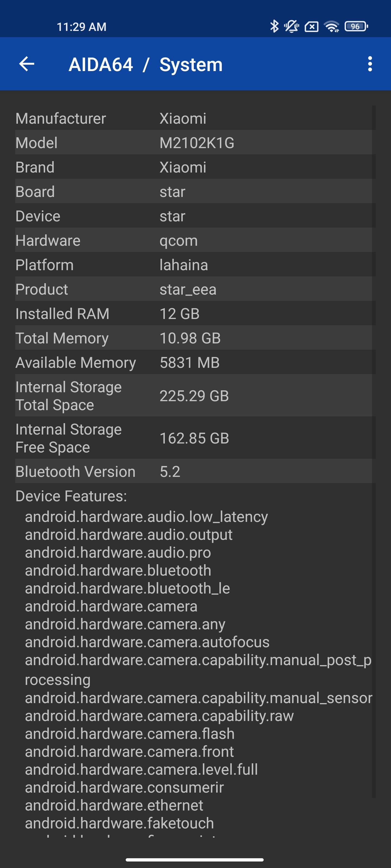391x868 pixels.
Task: Tap the 11:29 AM clock
Action: coord(81,27)
